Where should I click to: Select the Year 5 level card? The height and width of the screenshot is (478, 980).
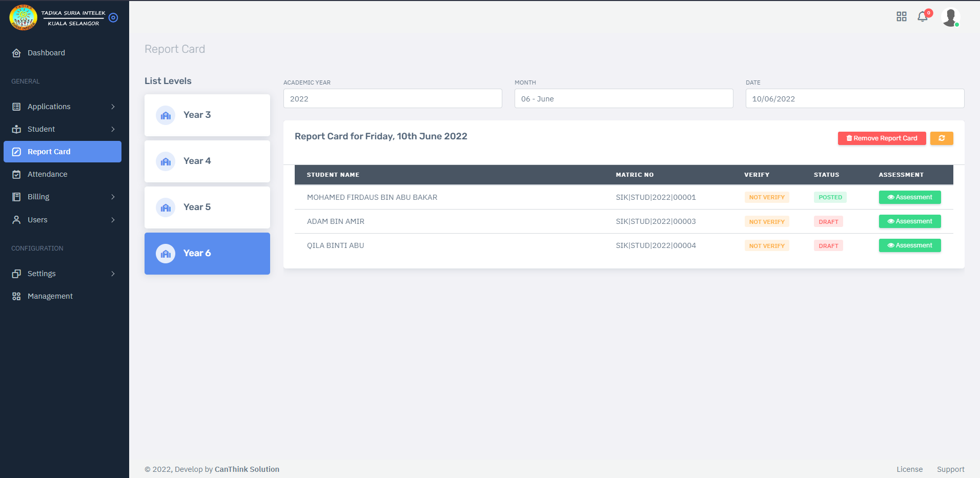207,207
